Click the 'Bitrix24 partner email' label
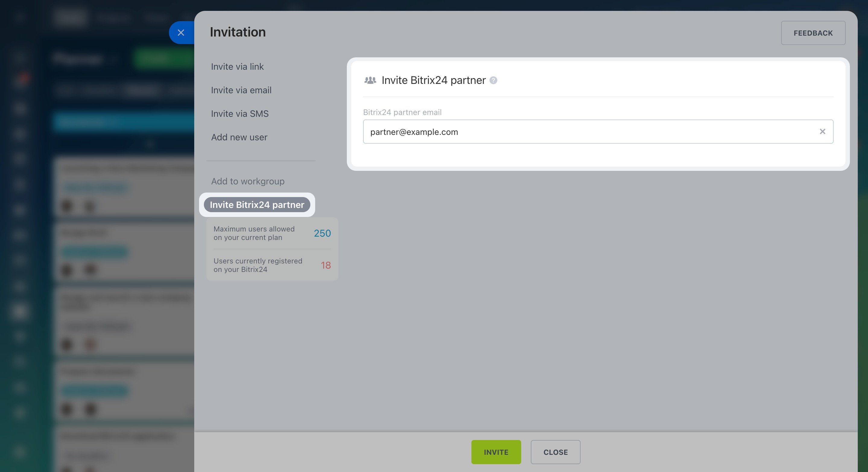This screenshot has width=868, height=472. [x=402, y=112]
